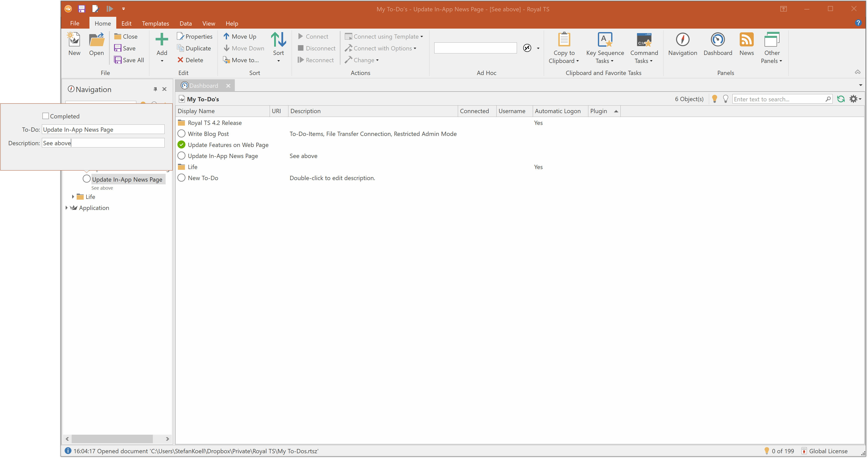Switch to the Edit ribbon tab
The width and height of the screenshot is (868, 458).
[x=126, y=23]
